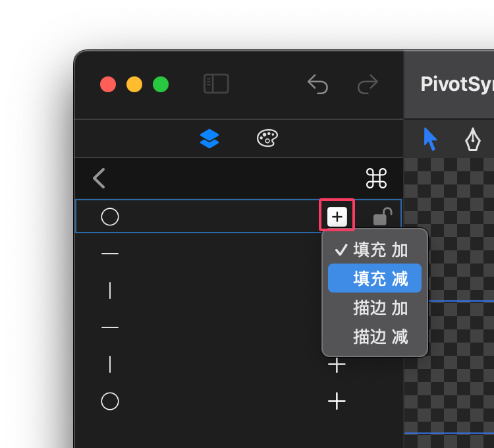Open the plus mode dropdown on the bottom circle layer
Screen dimensions: 494x448
click(x=337, y=401)
